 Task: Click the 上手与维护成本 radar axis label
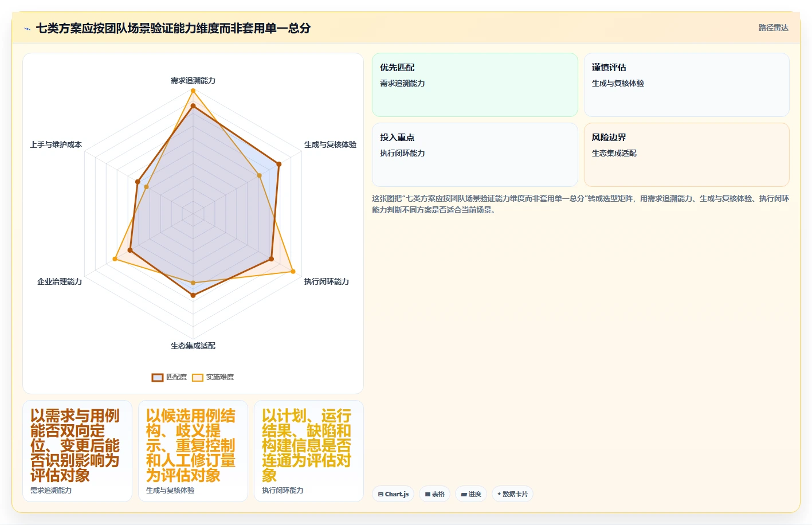tap(56, 144)
